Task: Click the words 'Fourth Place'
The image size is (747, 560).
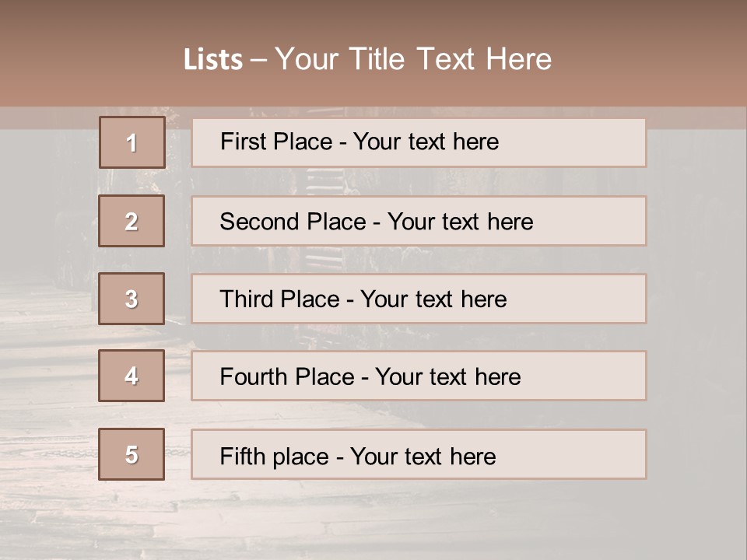Action: (x=287, y=376)
